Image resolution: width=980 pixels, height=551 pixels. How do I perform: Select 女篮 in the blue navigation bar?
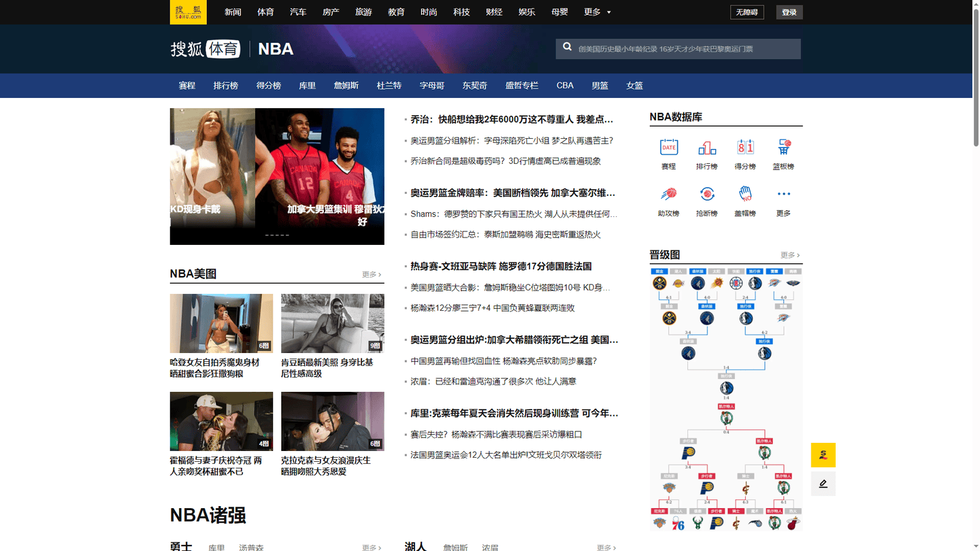pyautogui.click(x=635, y=85)
